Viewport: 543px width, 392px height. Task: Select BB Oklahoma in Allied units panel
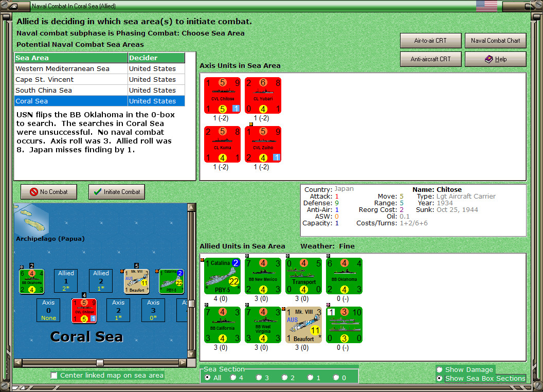(x=344, y=276)
